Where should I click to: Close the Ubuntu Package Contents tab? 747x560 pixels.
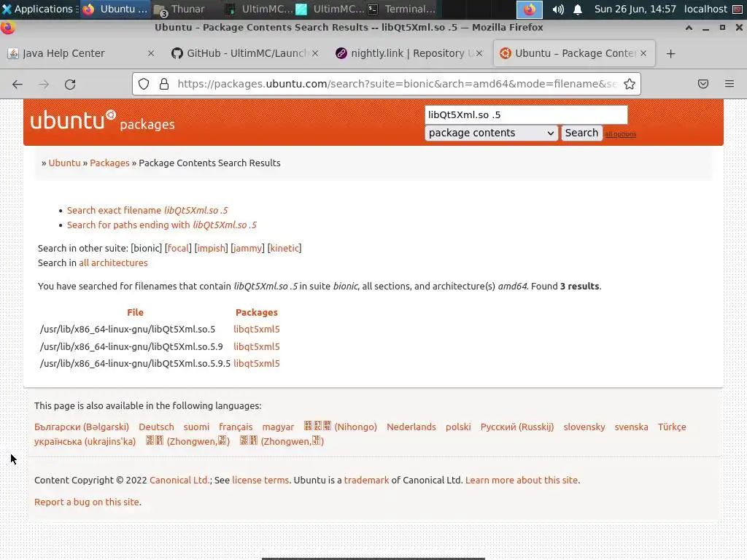[x=643, y=53]
